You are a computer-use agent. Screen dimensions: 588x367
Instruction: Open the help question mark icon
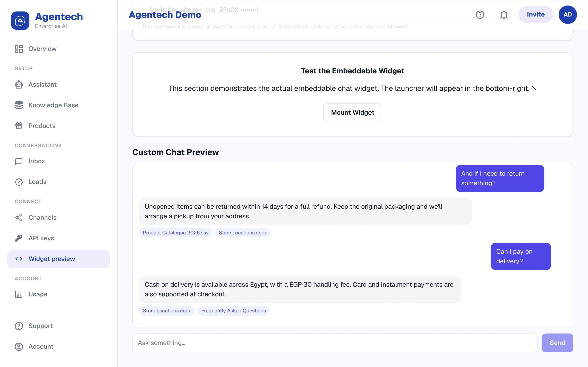pos(480,14)
